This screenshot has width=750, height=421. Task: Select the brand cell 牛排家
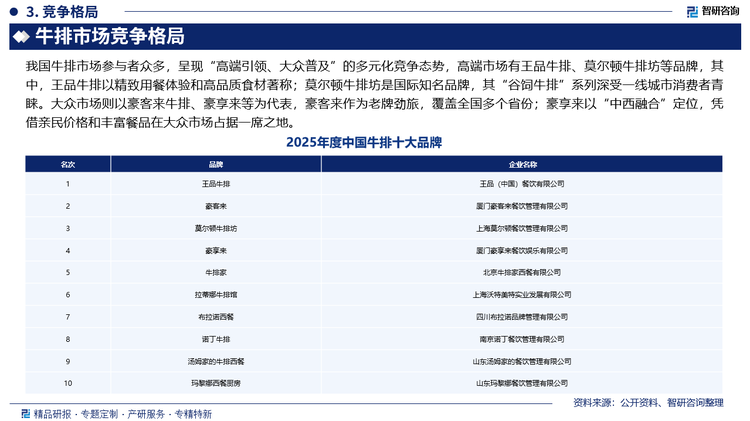216,272
